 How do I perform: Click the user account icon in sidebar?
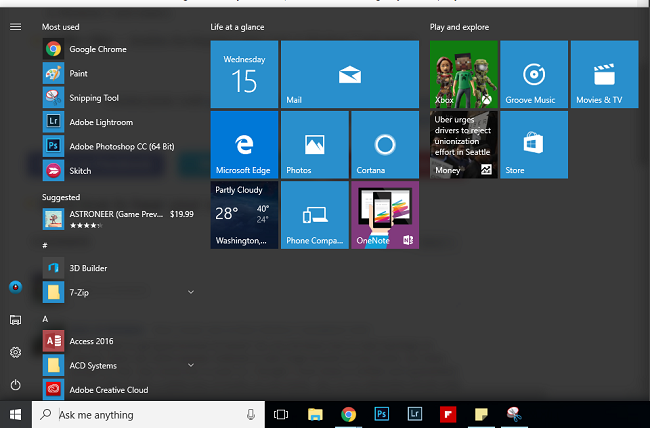tap(15, 287)
